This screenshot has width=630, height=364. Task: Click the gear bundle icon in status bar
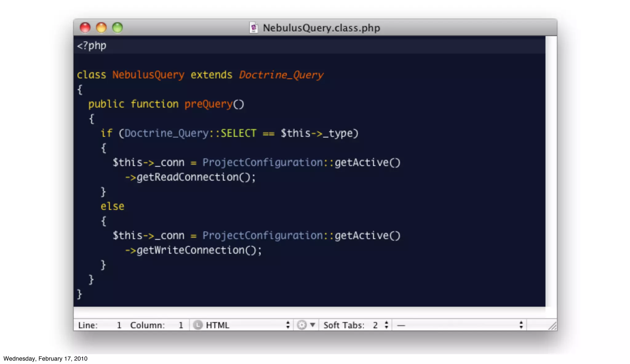pos(302,325)
